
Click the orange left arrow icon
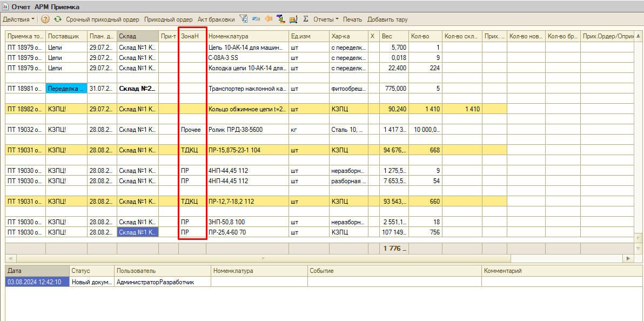pyautogui.click(x=269, y=19)
